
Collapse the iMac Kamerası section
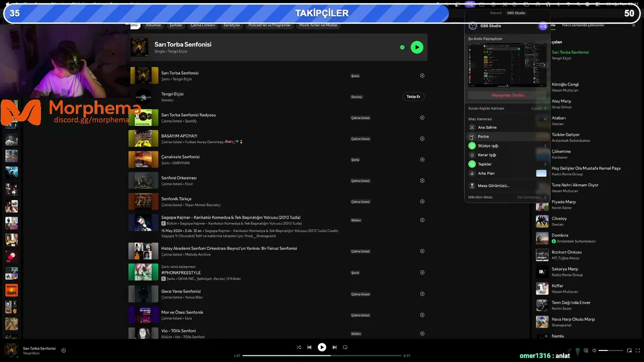(545, 119)
